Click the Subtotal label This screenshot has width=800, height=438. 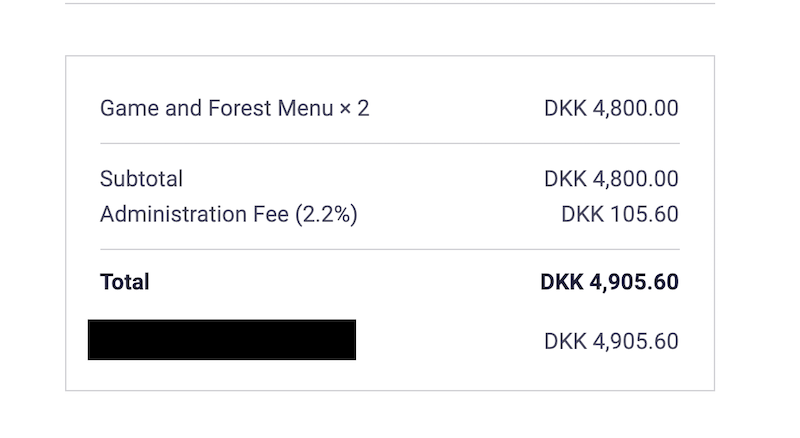141,179
